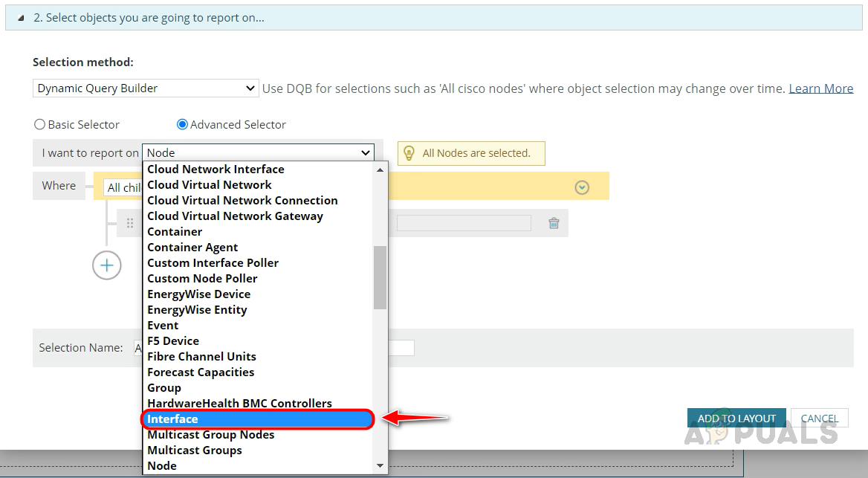This screenshot has width=868, height=478.
Task: Select Group in the object list
Action: pos(164,388)
